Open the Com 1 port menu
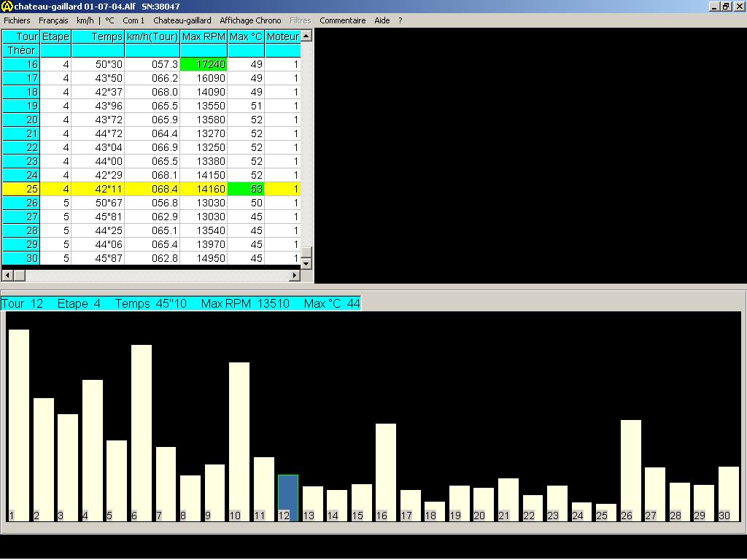747x560 pixels. [x=133, y=20]
